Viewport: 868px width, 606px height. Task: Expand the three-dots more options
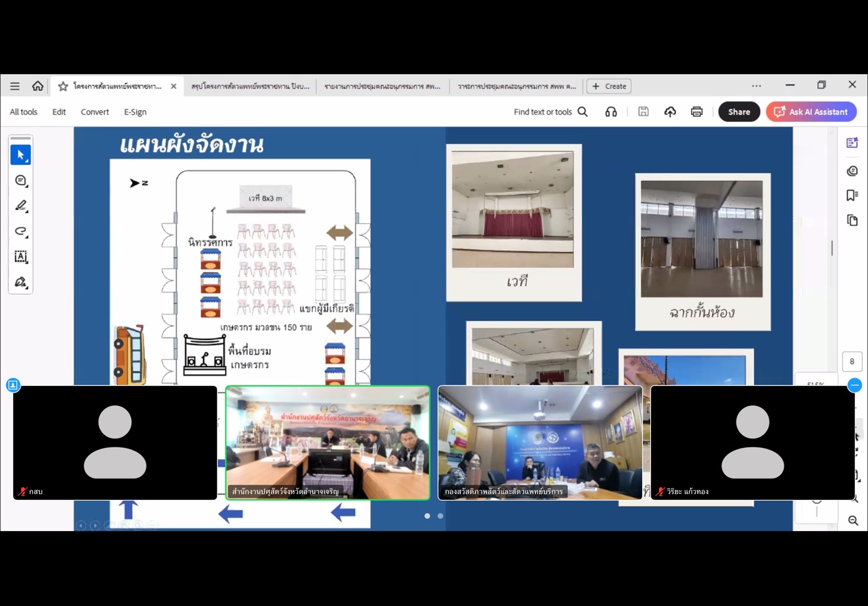[756, 86]
